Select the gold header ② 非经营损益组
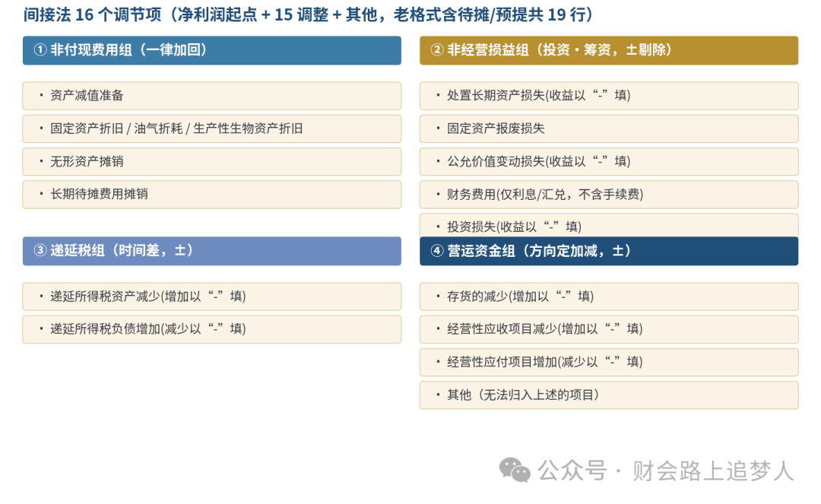 (x=609, y=50)
